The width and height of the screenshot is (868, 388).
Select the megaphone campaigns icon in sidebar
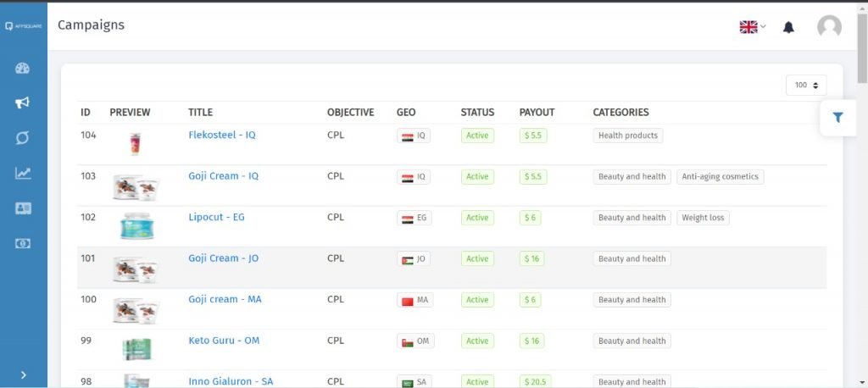[23, 103]
